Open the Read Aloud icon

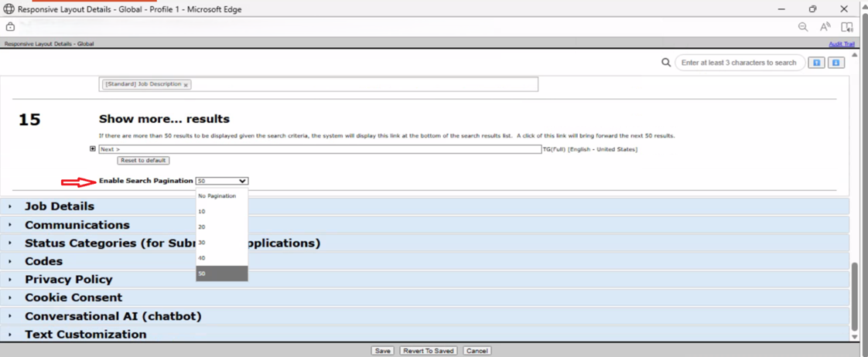tap(825, 27)
